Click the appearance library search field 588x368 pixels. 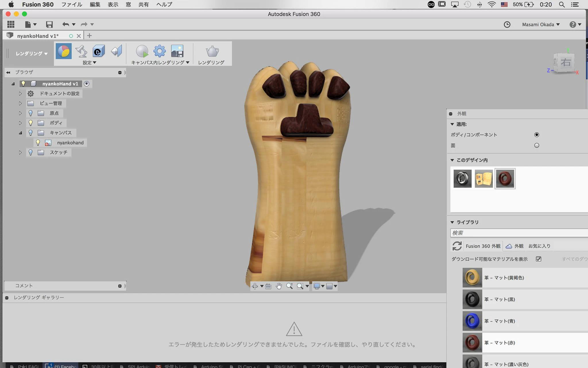click(519, 233)
